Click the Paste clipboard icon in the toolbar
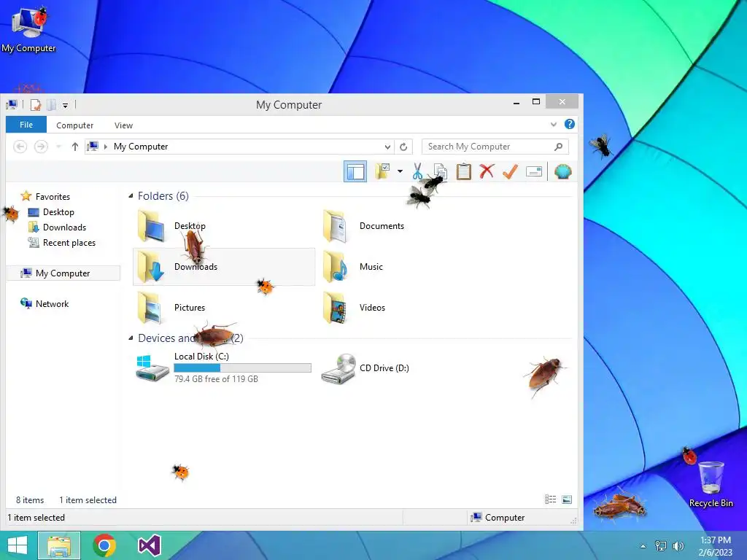This screenshot has height=560, width=747. coord(463,171)
